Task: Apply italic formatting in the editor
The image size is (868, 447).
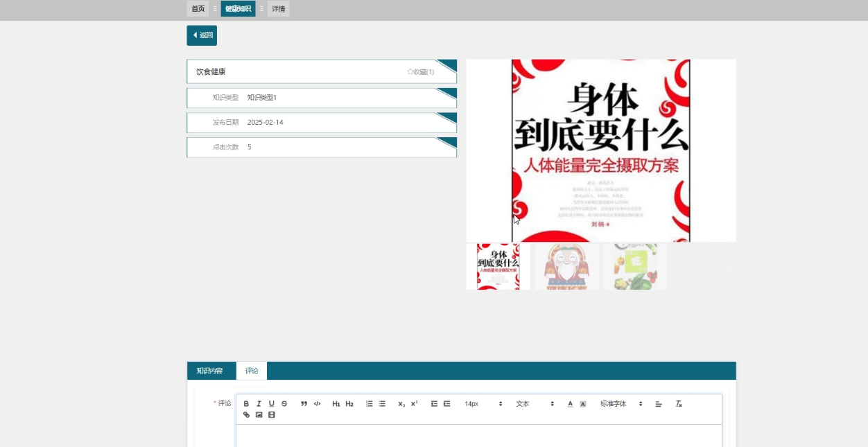Action: (x=259, y=403)
